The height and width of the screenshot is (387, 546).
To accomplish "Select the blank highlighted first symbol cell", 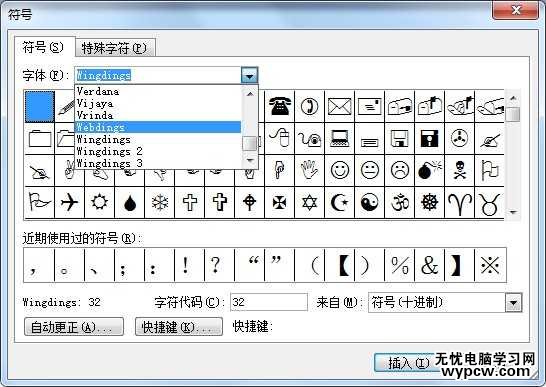I will click(40, 106).
